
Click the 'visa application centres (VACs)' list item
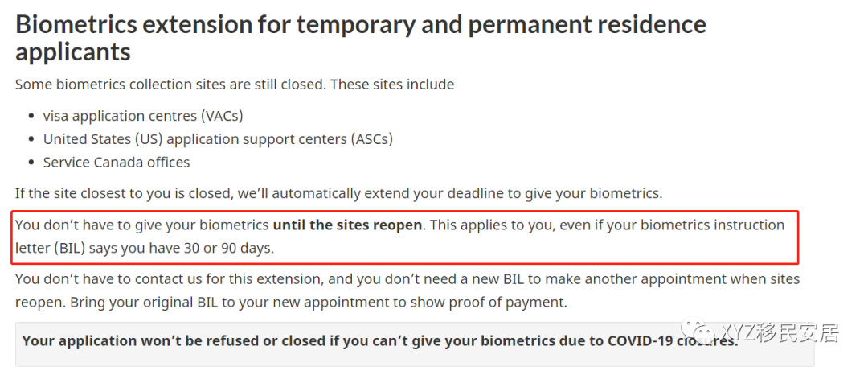143,116
